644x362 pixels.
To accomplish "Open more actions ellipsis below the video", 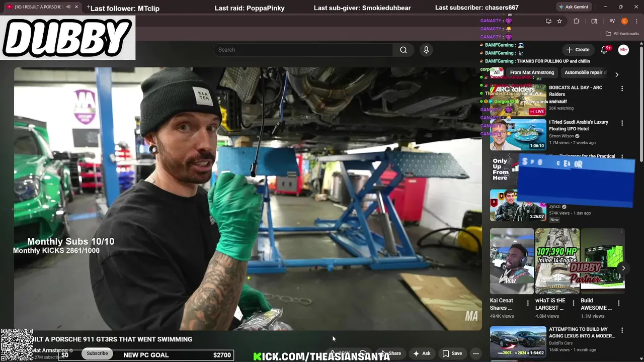I will point(475,353).
